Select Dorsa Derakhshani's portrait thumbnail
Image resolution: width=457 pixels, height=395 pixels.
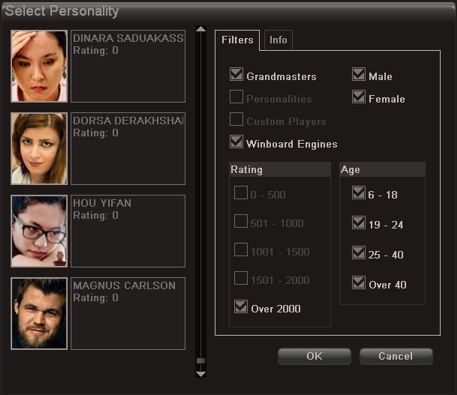[39, 149]
